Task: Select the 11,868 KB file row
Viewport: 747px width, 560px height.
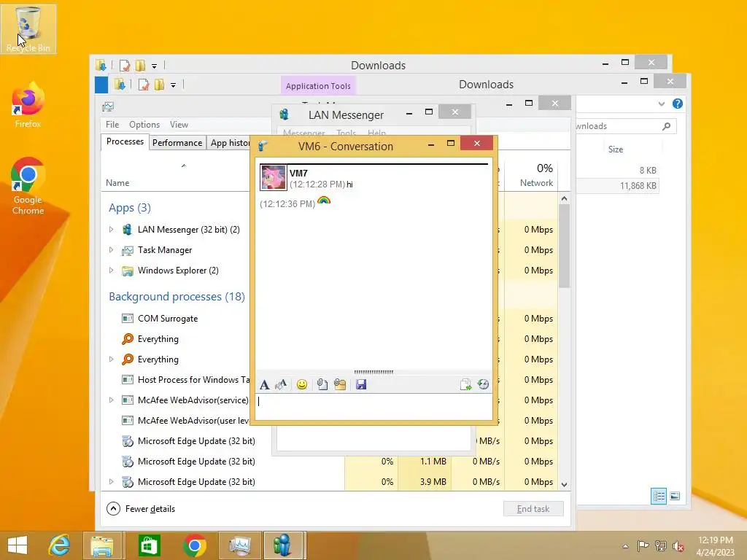Action: coord(617,186)
